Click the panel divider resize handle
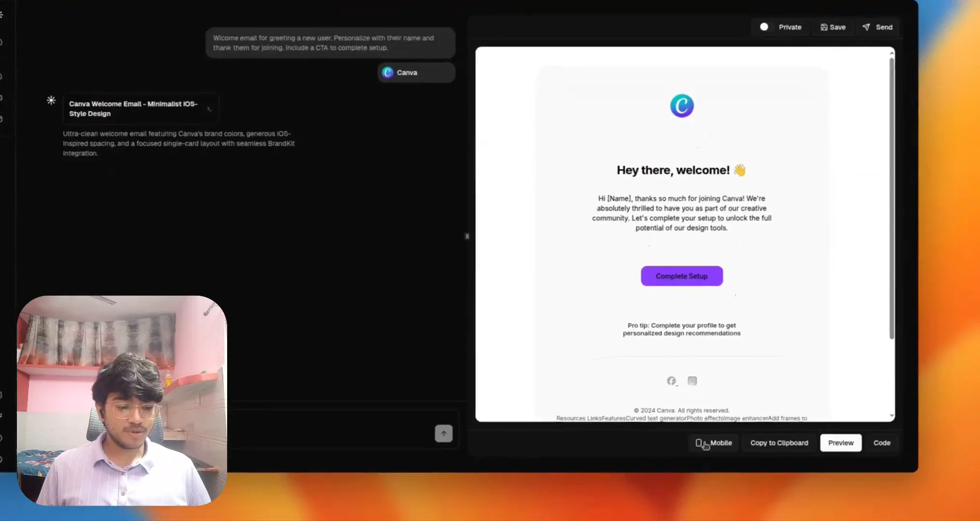This screenshot has width=980, height=521. click(x=467, y=236)
